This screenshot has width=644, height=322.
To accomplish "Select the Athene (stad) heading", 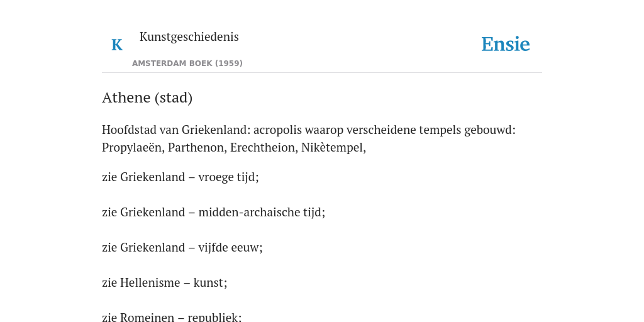I will click(147, 97).
